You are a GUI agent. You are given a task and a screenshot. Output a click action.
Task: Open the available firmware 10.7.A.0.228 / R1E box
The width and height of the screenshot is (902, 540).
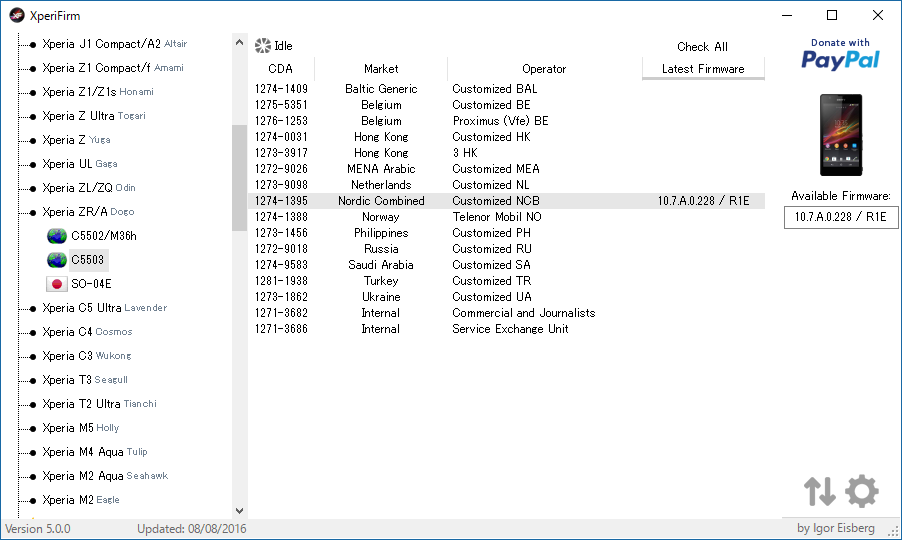click(x=840, y=217)
